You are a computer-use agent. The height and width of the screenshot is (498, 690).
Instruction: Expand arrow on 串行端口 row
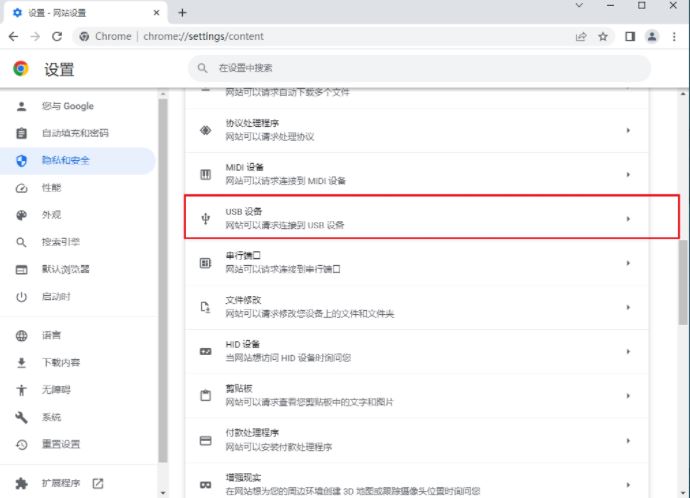pos(628,263)
